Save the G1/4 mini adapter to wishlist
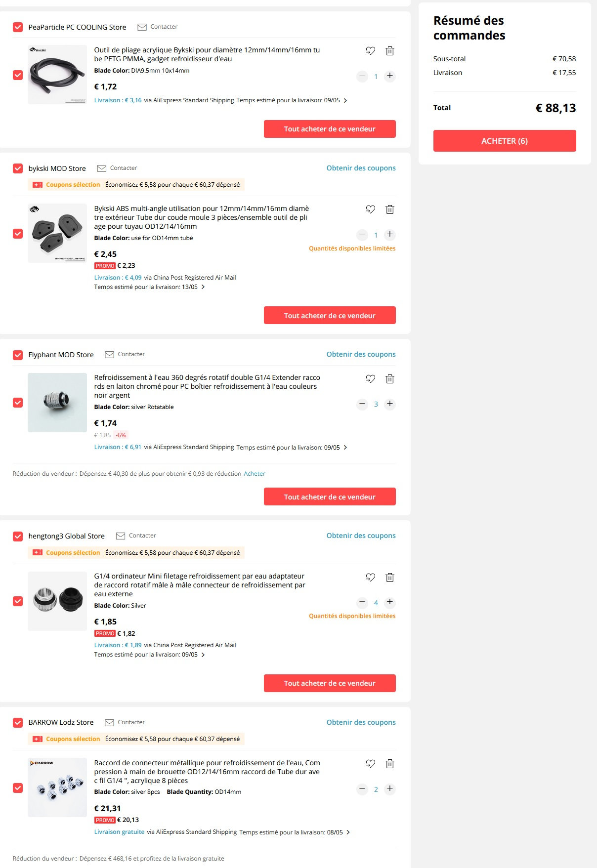The height and width of the screenshot is (868, 597). pyautogui.click(x=370, y=577)
